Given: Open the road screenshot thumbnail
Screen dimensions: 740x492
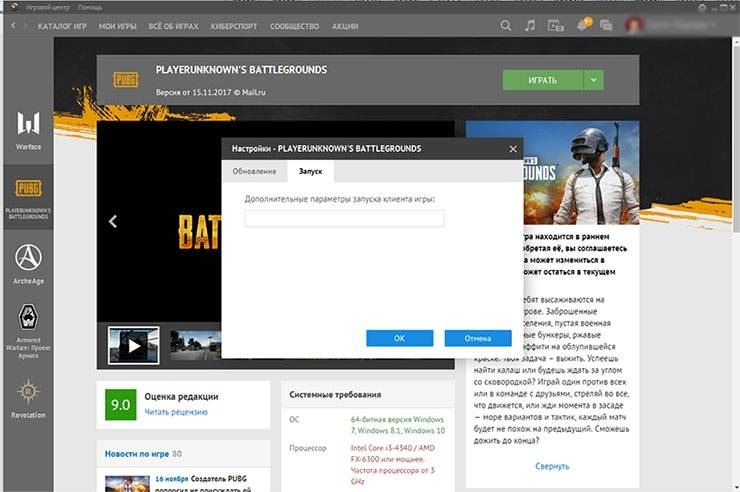Looking at the screenshot, I should [x=195, y=345].
